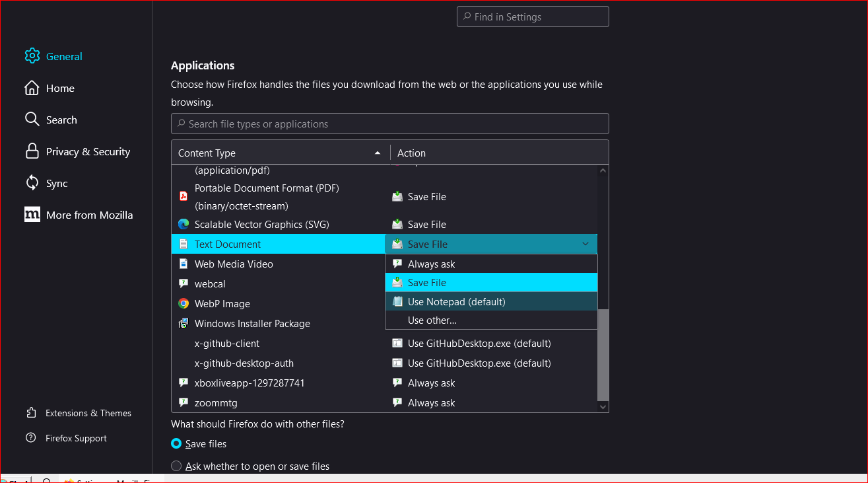Click the More from Mozilla icon
The width and height of the screenshot is (868, 483).
(32, 215)
